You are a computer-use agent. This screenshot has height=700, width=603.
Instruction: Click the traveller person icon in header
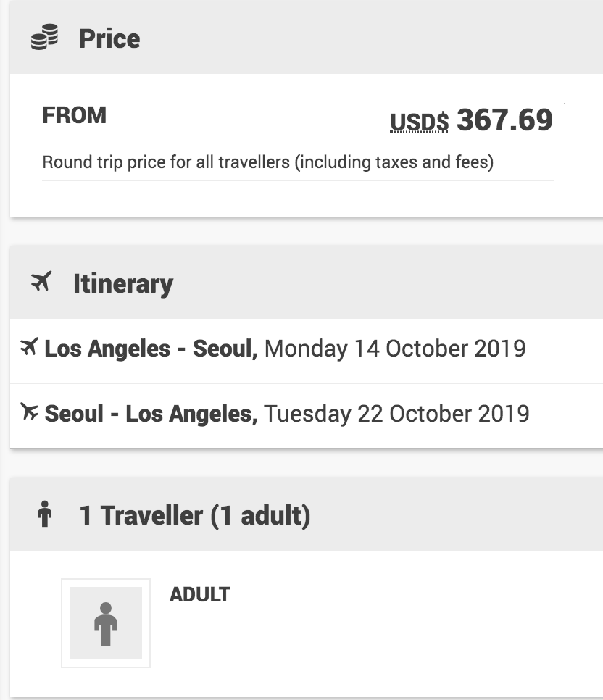click(46, 514)
